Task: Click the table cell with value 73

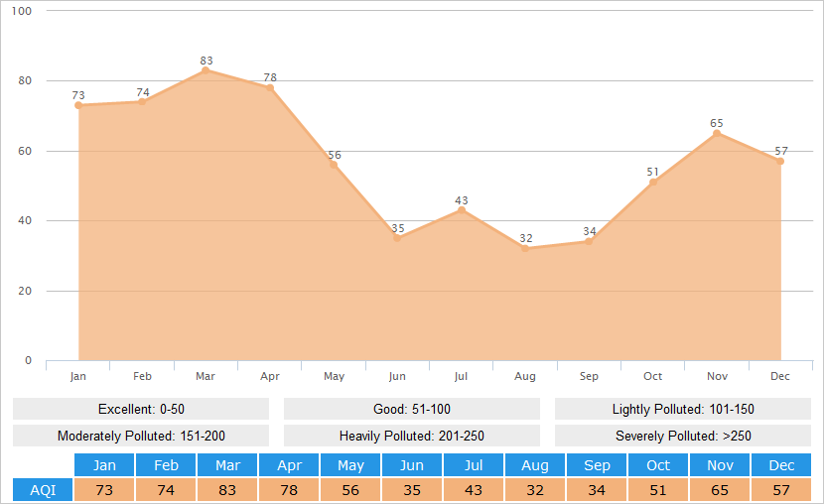Action: click(x=104, y=490)
